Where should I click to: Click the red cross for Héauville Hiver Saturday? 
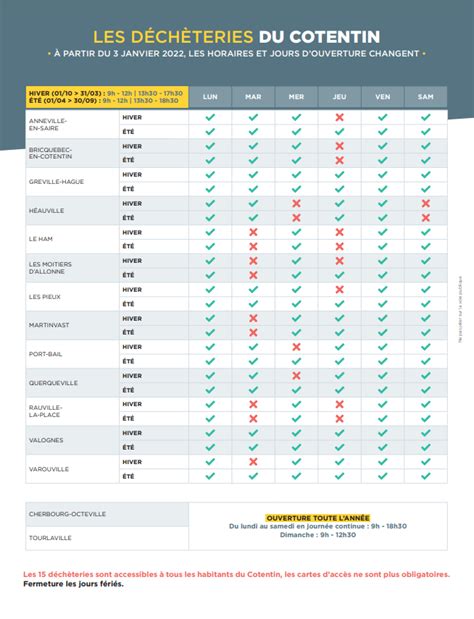click(425, 203)
